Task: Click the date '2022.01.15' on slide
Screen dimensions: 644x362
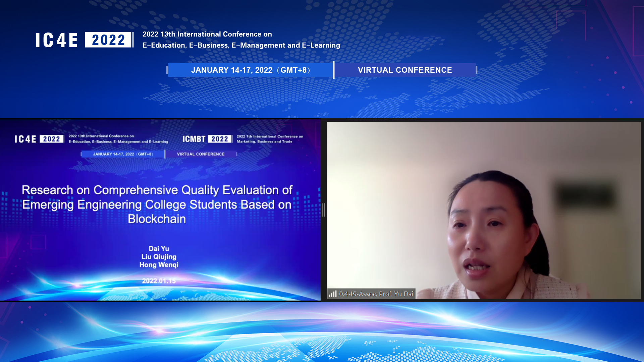Action: 159,281
